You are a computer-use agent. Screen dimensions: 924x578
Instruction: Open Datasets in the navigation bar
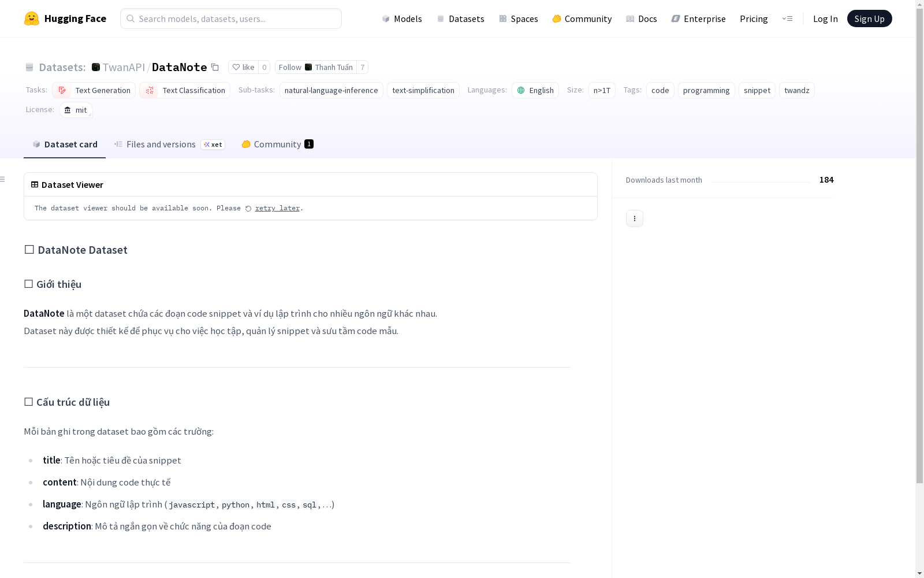pos(460,18)
